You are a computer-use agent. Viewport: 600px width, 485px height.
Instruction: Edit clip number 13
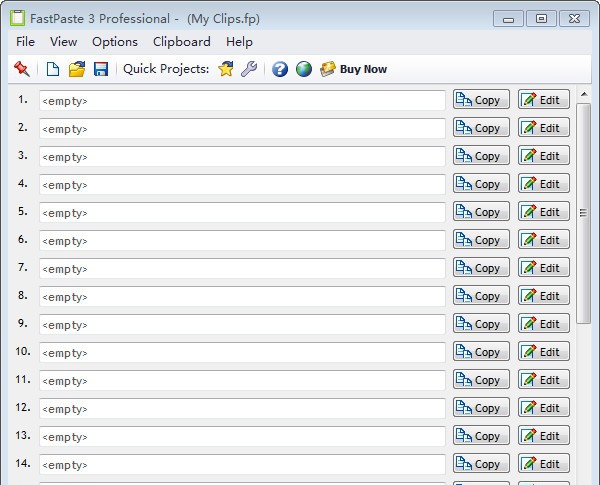click(x=544, y=435)
